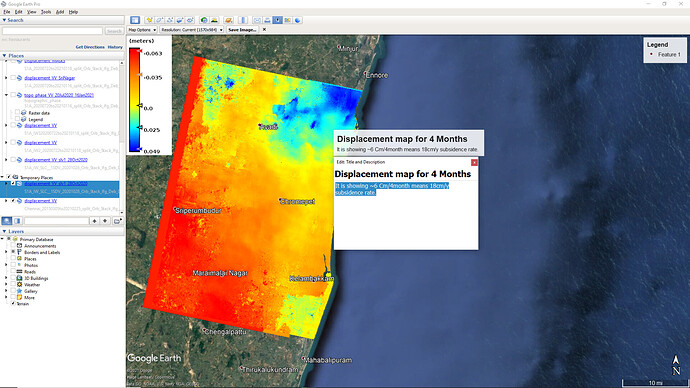Enable the Roads layer checkbox
690x388 pixels.
[13, 272]
